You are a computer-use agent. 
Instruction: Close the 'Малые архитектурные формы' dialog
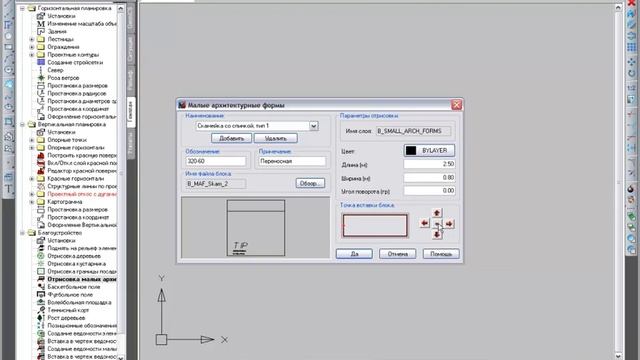point(456,105)
